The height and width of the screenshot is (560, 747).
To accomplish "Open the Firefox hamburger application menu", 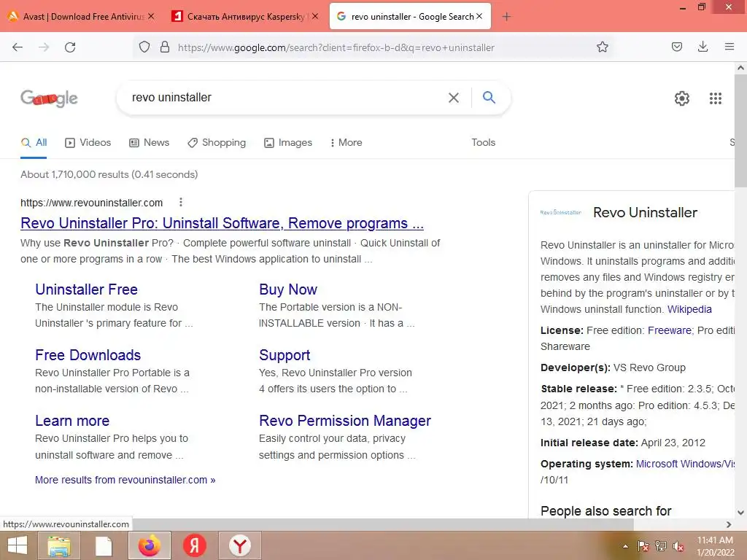I will click(729, 47).
